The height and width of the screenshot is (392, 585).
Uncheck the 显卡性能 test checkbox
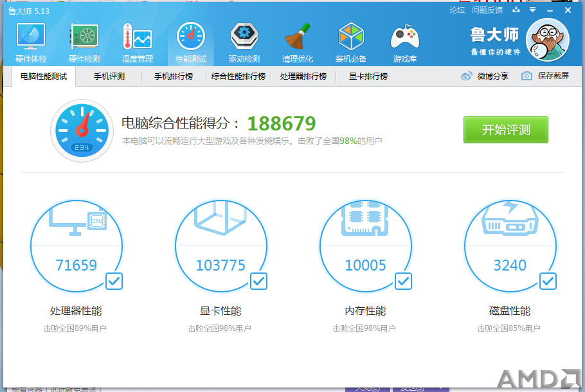[258, 281]
